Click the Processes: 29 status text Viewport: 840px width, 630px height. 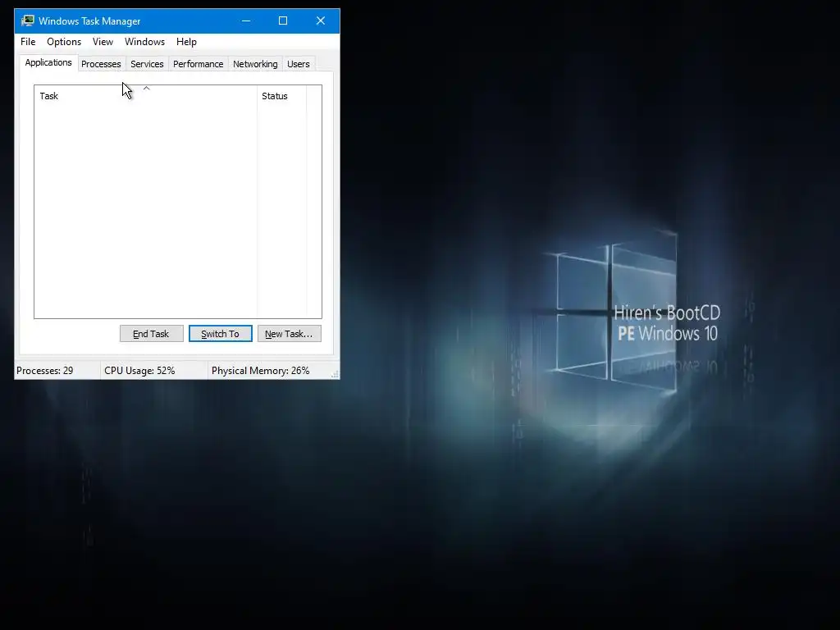click(45, 371)
